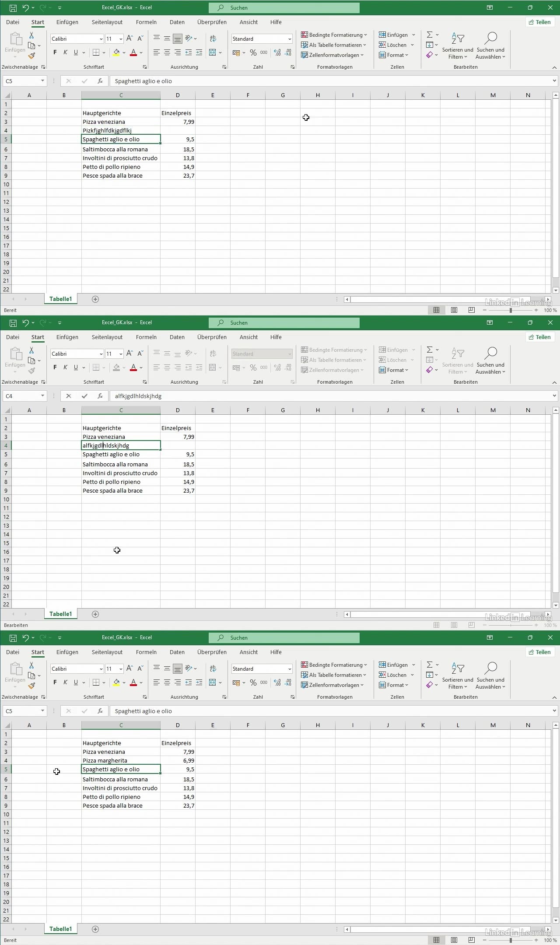
Task: Confirm the C4 entry with formula bar checkmark
Action: tap(84, 396)
